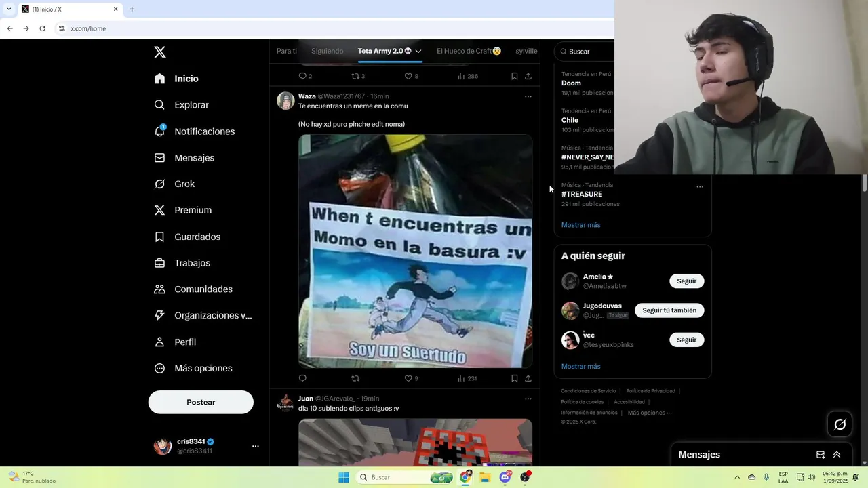
Task: Switch to the sylville tab
Action: coord(526,51)
